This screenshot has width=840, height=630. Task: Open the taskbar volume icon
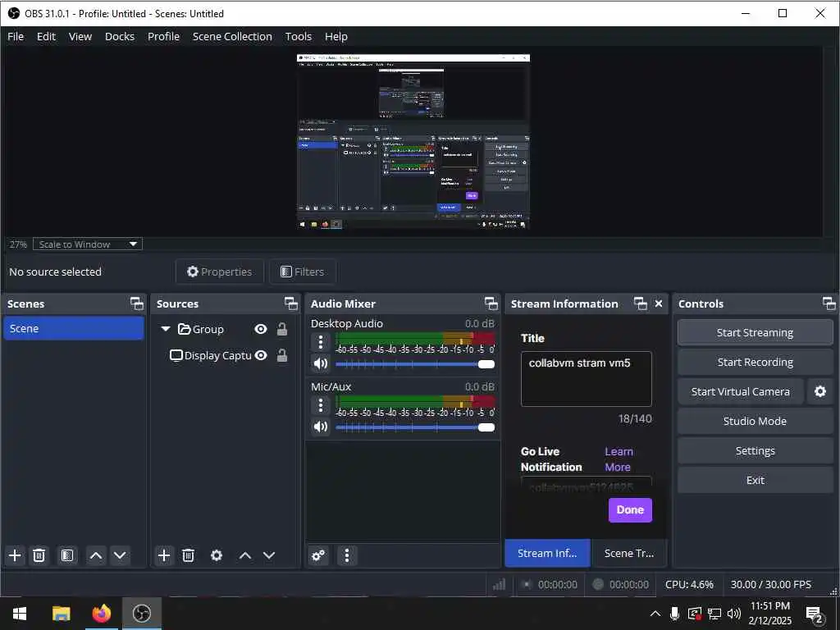[x=734, y=614]
